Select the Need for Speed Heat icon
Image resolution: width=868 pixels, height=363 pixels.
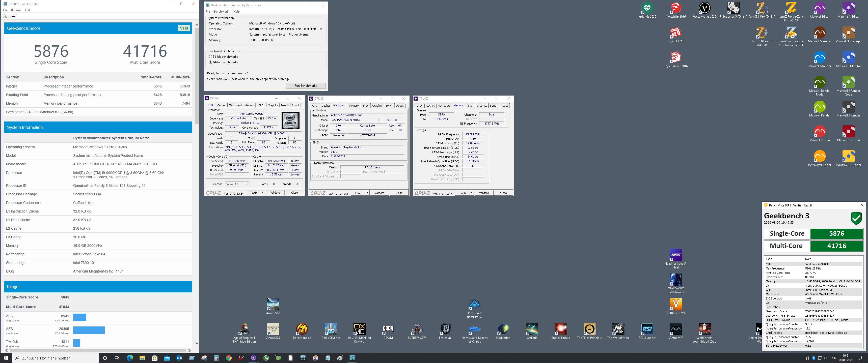click(x=675, y=259)
